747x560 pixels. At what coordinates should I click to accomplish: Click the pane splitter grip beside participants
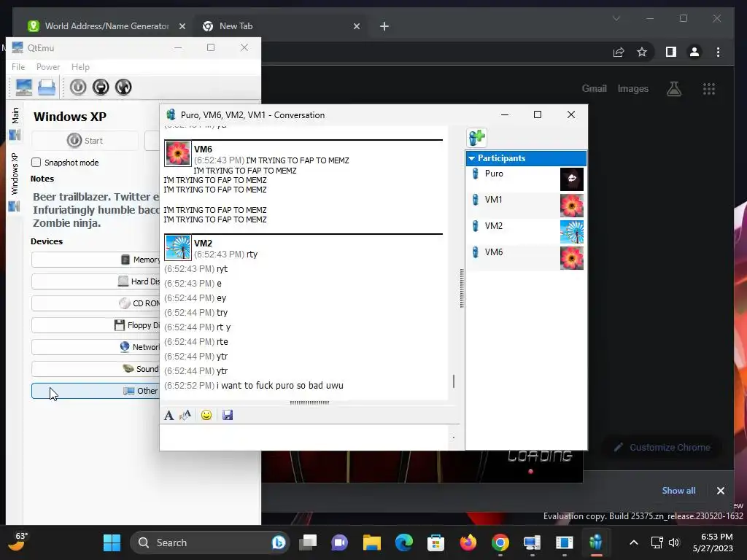click(462, 288)
